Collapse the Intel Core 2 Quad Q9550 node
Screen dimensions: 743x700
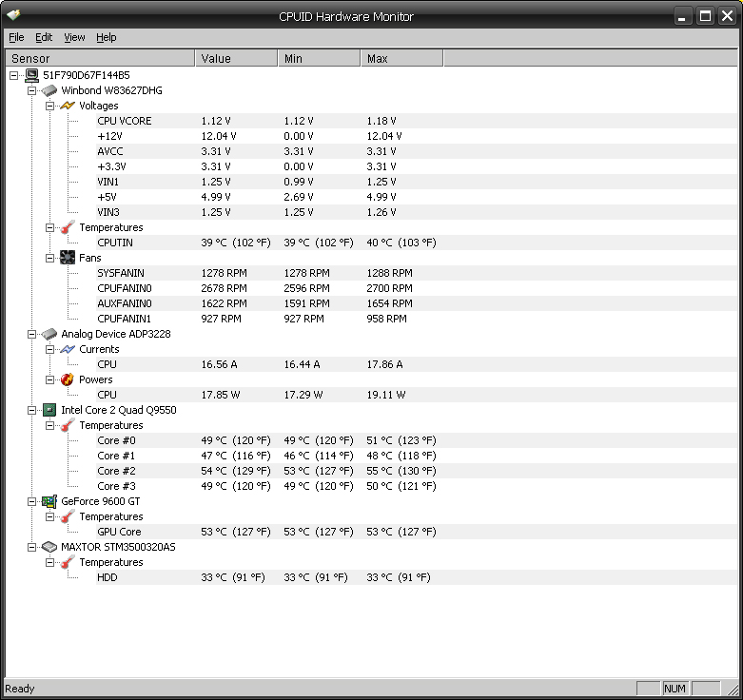tap(31, 410)
